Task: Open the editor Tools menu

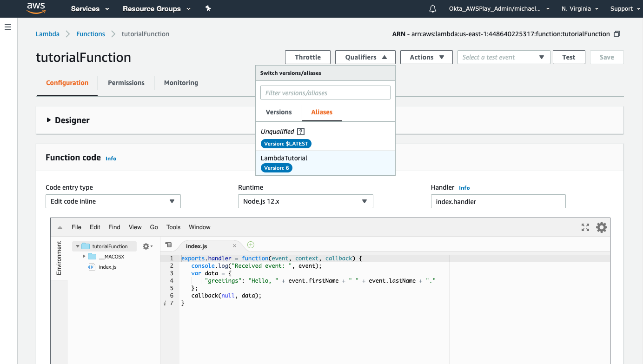Action: pyautogui.click(x=173, y=227)
